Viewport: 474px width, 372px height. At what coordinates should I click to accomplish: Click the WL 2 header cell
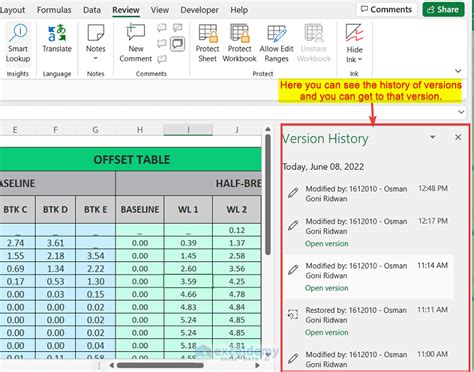[x=237, y=210]
